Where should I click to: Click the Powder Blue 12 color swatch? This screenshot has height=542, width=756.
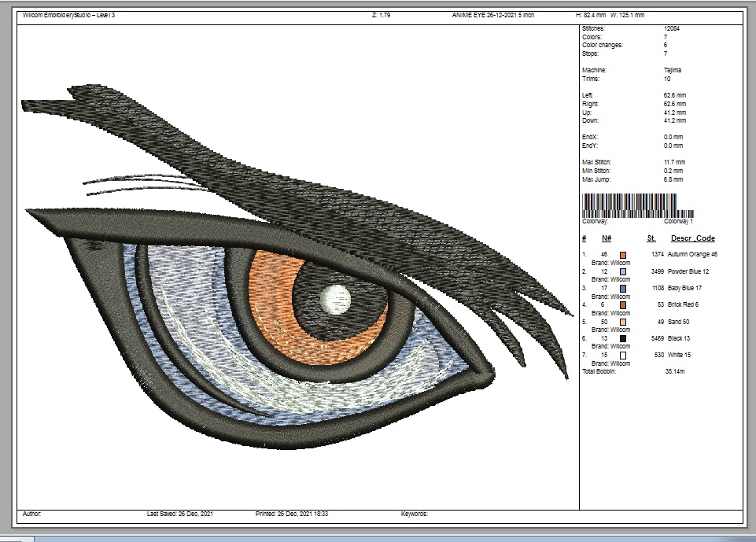coord(623,271)
